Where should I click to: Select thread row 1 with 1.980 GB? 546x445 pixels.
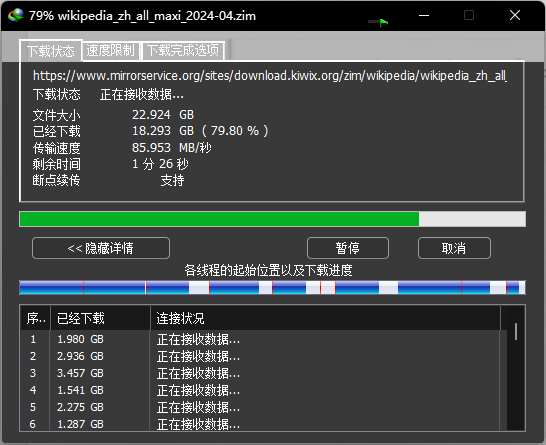point(260,339)
